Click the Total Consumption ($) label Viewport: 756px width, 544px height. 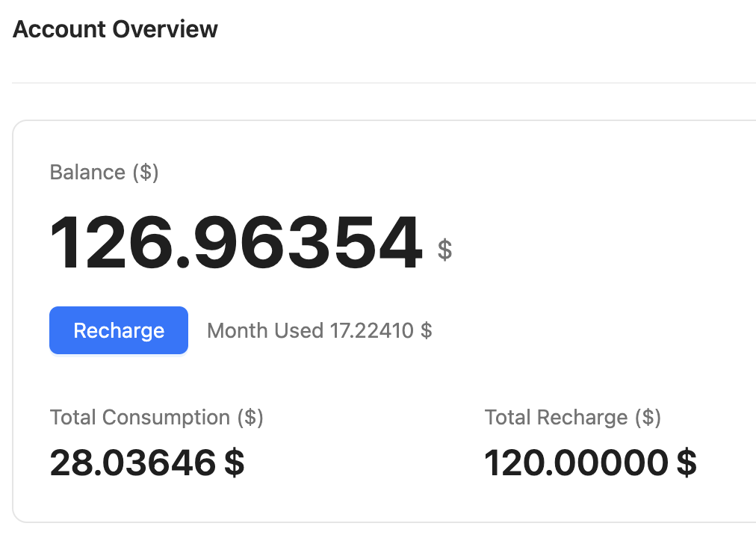(156, 417)
